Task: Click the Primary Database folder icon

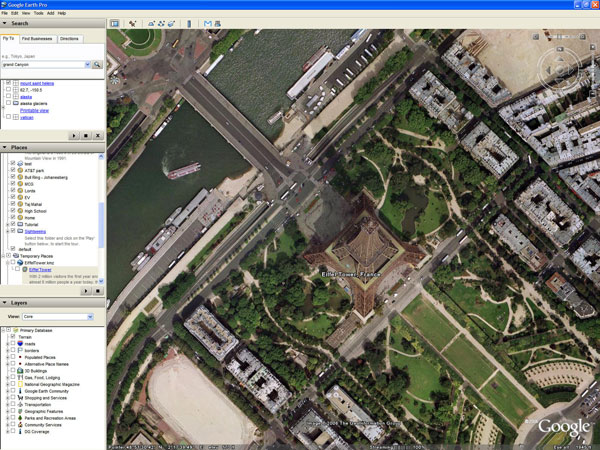Action: click(16, 330)
